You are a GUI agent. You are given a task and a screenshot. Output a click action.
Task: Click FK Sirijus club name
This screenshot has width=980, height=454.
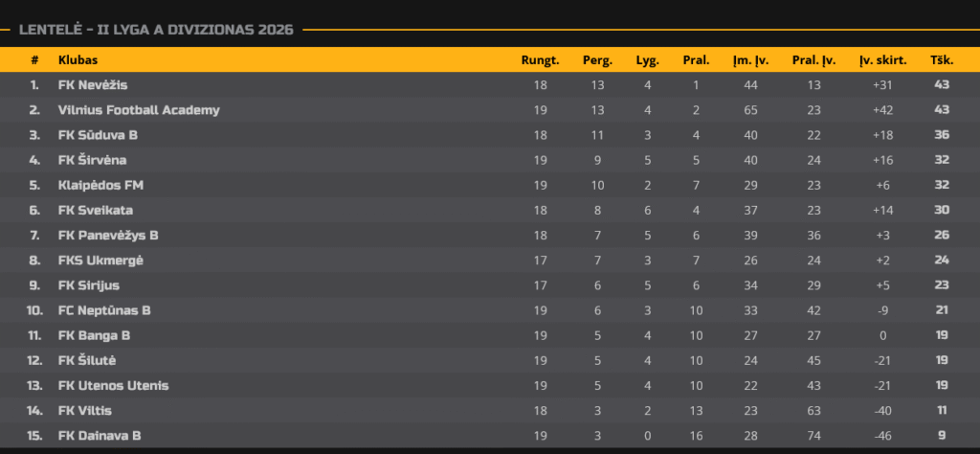coord(89,285)
